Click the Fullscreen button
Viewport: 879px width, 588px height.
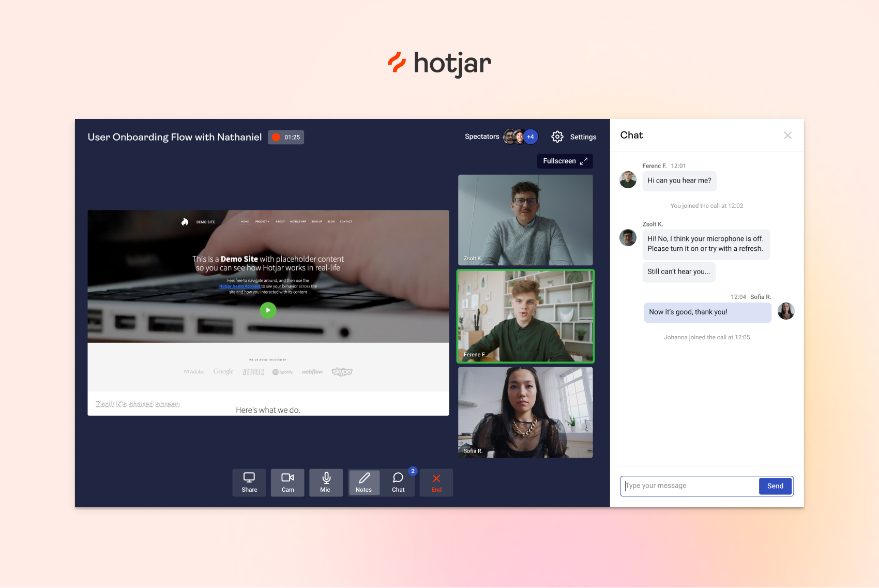(565, 161)
